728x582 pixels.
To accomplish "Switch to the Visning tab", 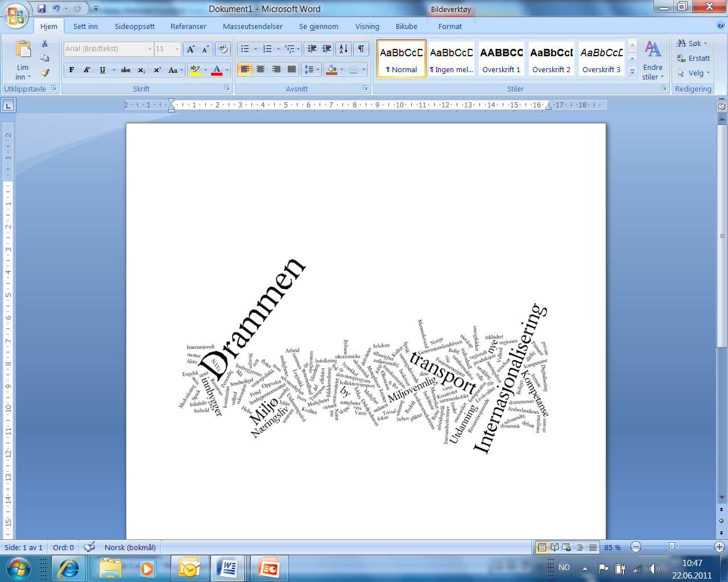I will point(367,26).
